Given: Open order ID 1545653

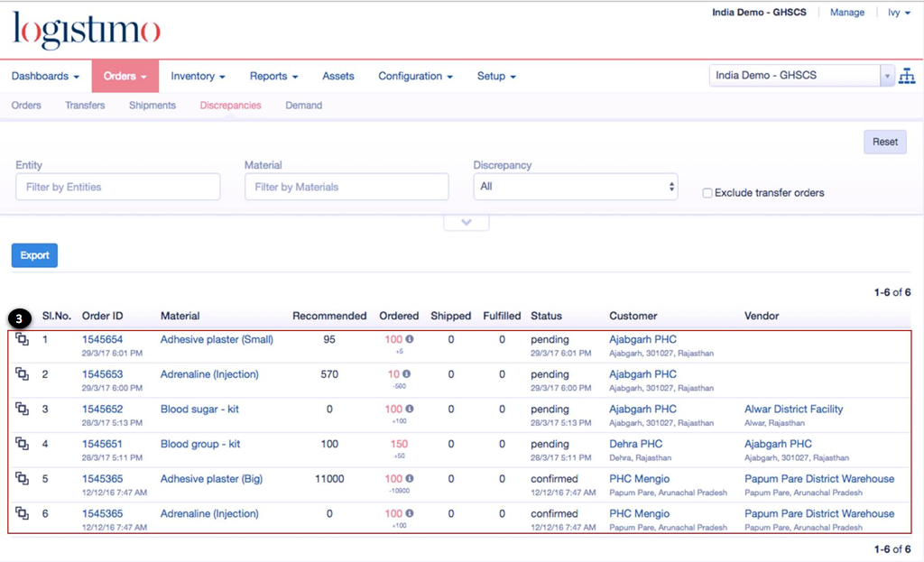Looking at the screenshot, I should tap(103, 374).
